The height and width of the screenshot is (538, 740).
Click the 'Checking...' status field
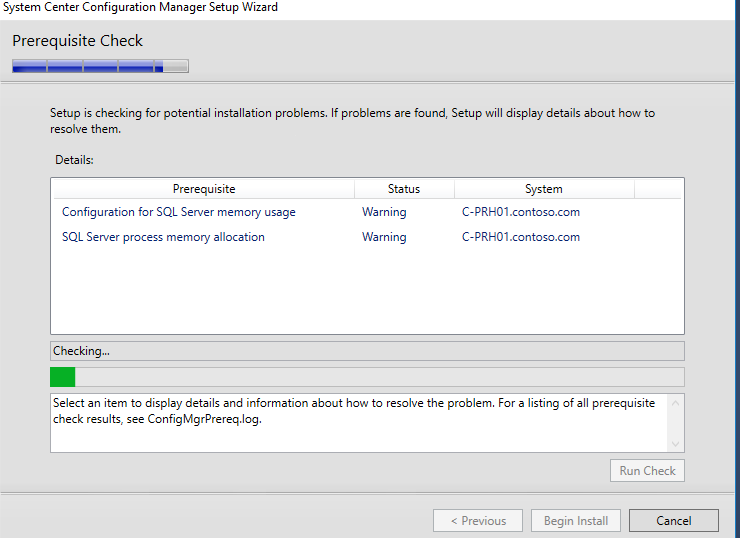click(367, 351)
